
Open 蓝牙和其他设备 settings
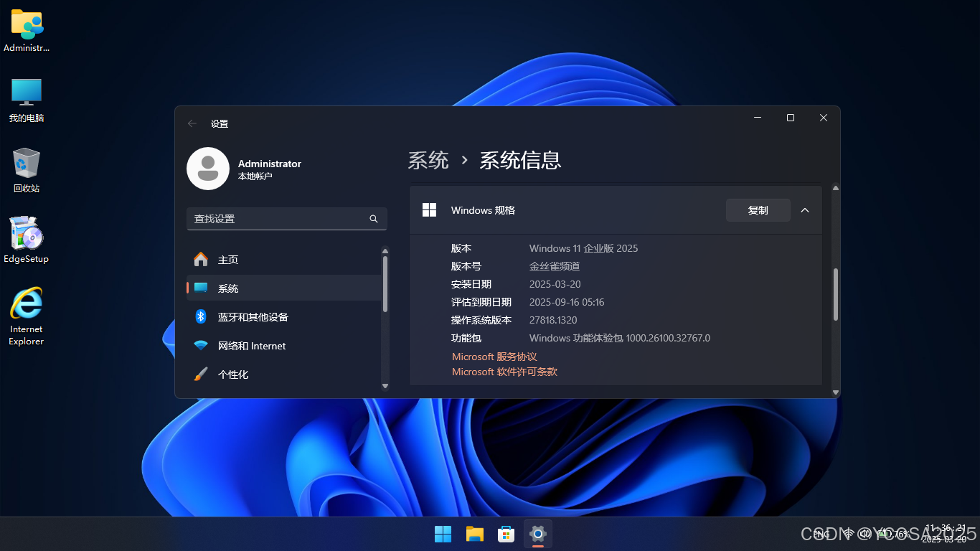[x=284, y=316]
